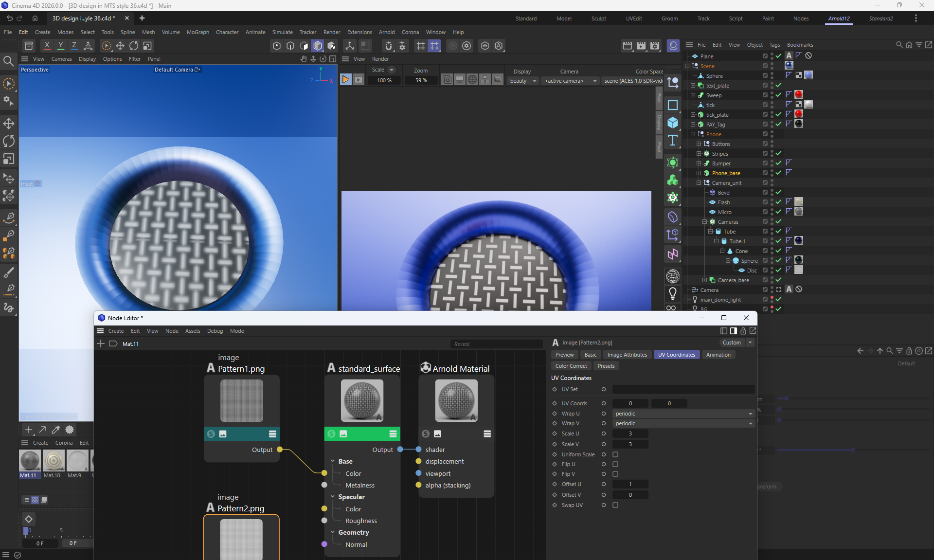Toggle the Flip U checkbox
The image size is (934, 560).
[615, 464]
